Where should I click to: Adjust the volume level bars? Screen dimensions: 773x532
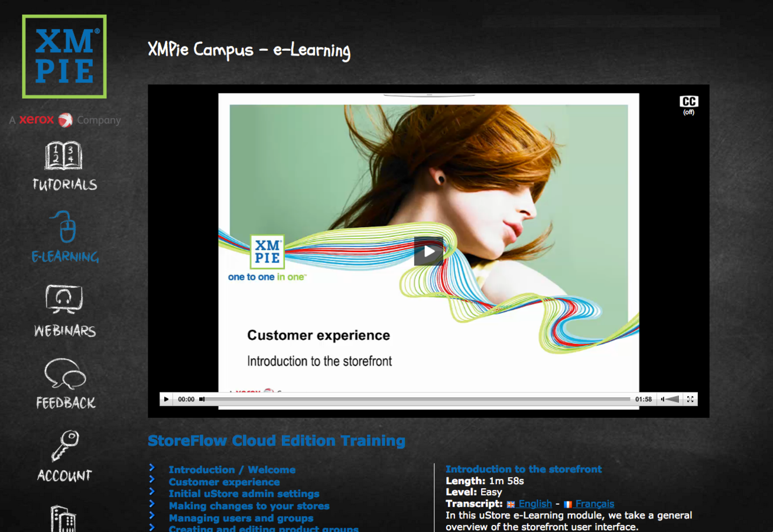[x=673, y=400]
